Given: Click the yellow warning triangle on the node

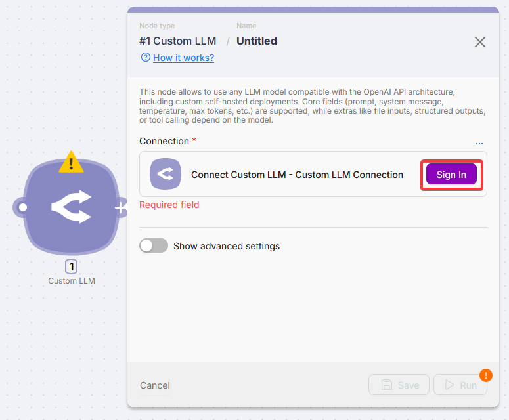Looking at the screenshot, I should (x=71, y=162).
